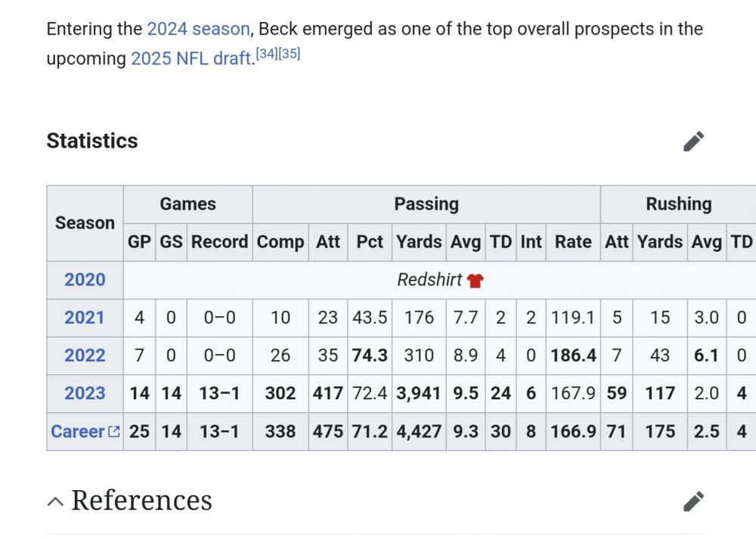Click the red Redshirt shirt icon

[x=475, y=281]
